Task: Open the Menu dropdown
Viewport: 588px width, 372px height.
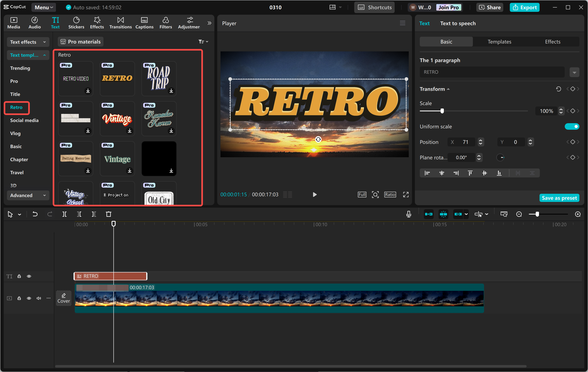Action: (x=44, y=7)
